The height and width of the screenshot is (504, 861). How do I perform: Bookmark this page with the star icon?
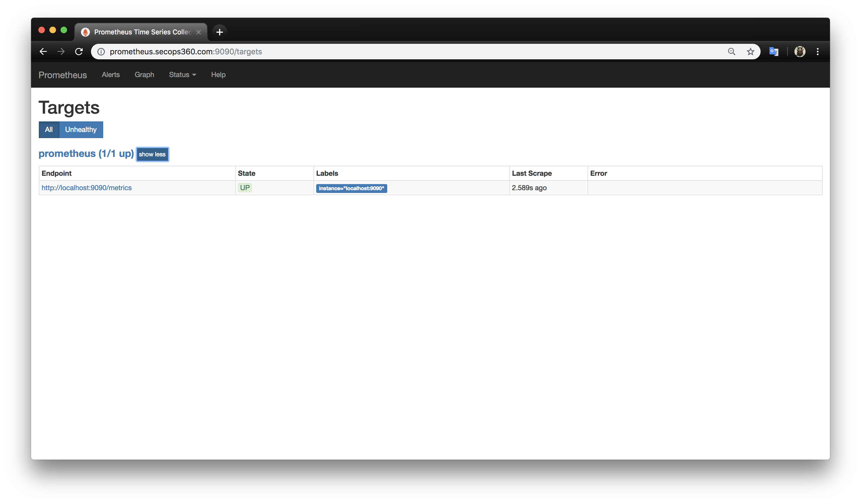coord(750,52)
